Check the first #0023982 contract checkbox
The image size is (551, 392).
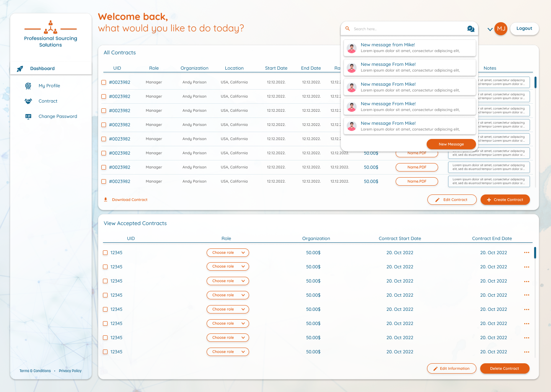(104, 82)
